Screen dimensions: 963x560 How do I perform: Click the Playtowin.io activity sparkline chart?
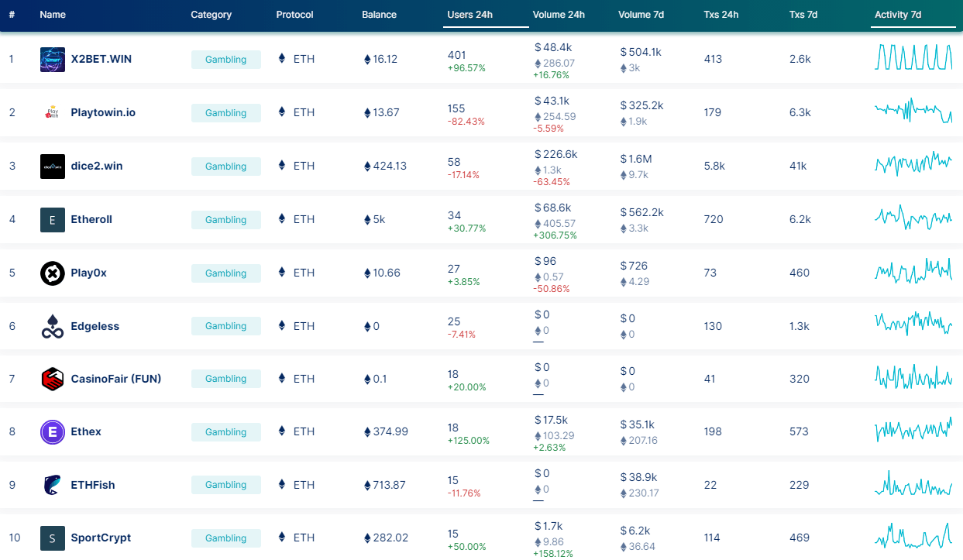(x=913, y=113)
